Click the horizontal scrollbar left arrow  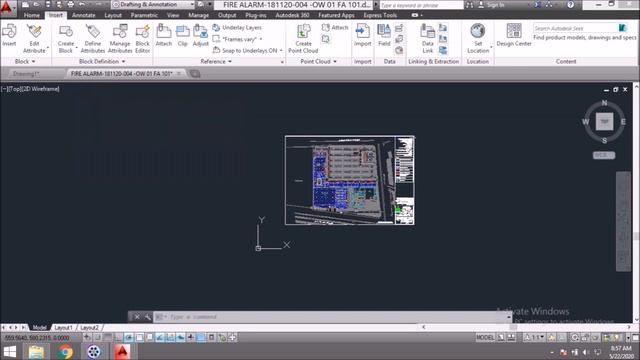(424, 327)
